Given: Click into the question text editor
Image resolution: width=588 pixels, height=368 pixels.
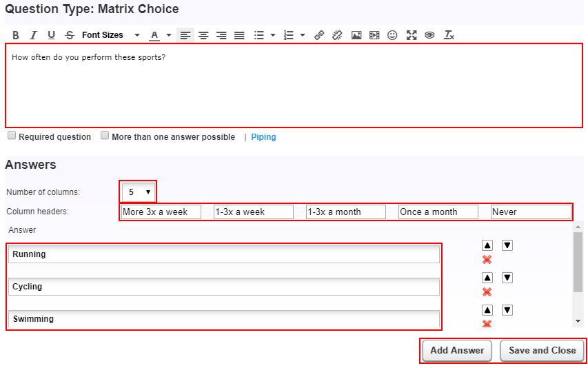Looking at the screenshot, I should (294, 85).
